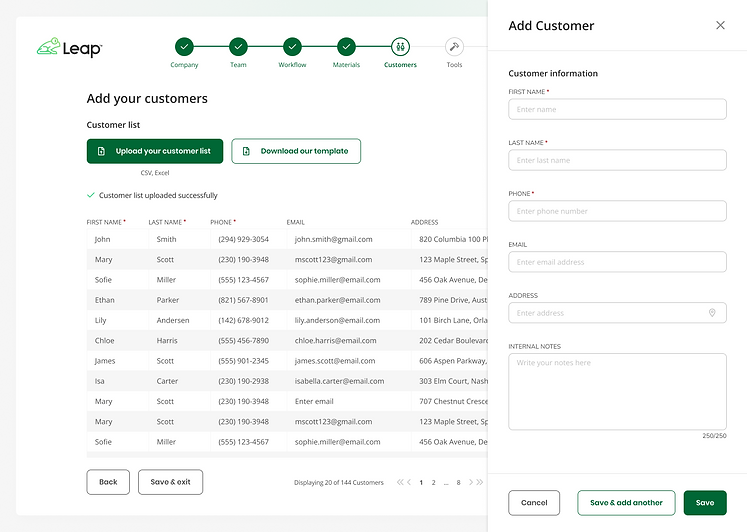
Task: Click first name cell 'James'
Action: pos(105,361)
